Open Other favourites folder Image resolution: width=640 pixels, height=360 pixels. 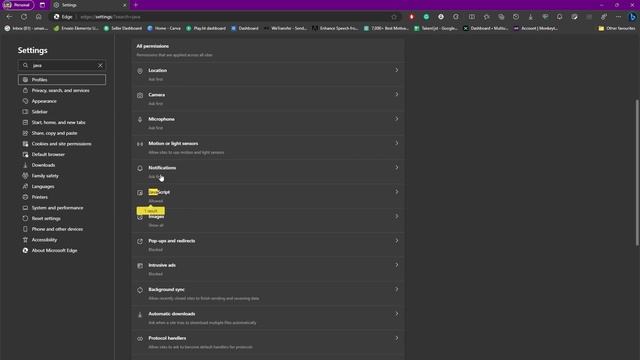click(617, 28)
